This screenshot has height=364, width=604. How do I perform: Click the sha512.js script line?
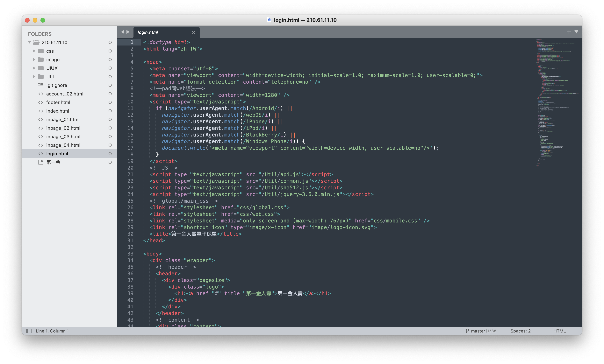246,188
